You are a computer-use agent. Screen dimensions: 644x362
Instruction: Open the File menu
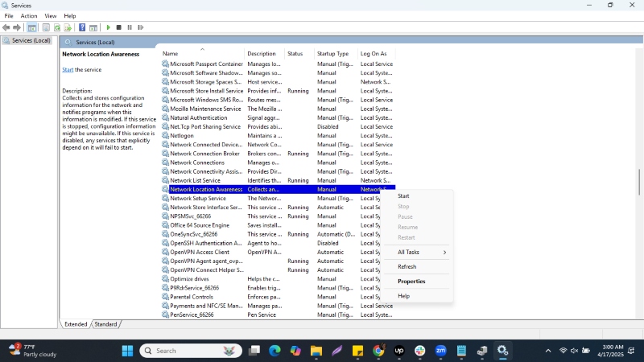[9, 16]
